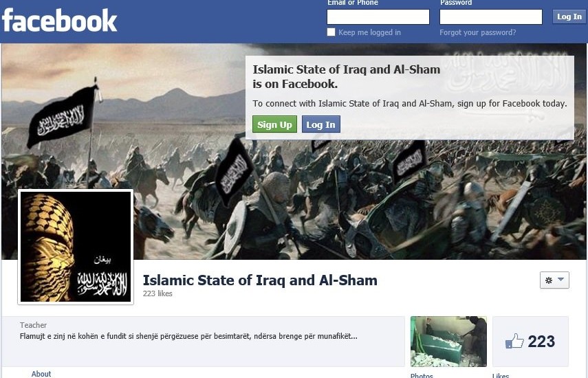Focus the Email or Phone field
The image size is (588, 378).
pos(378,17)
